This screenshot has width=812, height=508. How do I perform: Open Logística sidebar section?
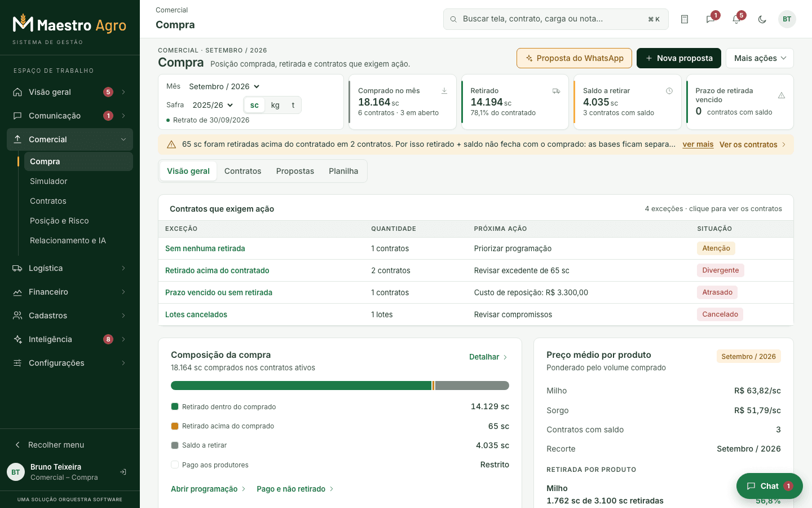(x=70, y=268)
